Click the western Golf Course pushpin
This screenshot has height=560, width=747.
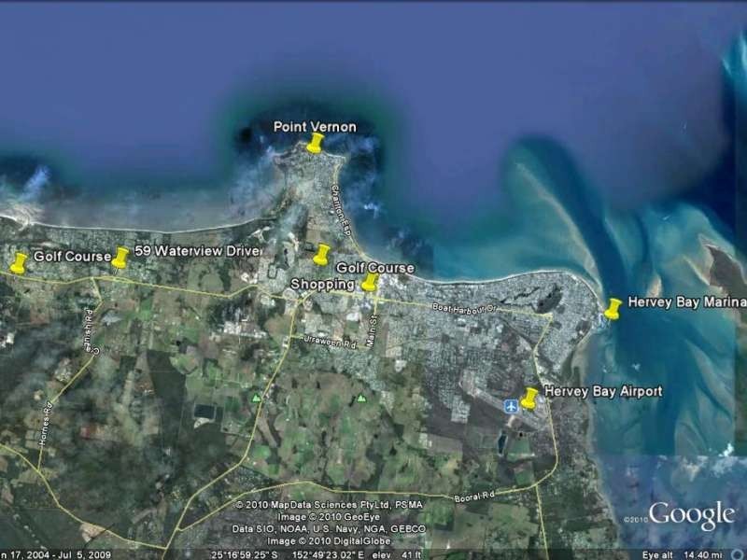(18, 262)
